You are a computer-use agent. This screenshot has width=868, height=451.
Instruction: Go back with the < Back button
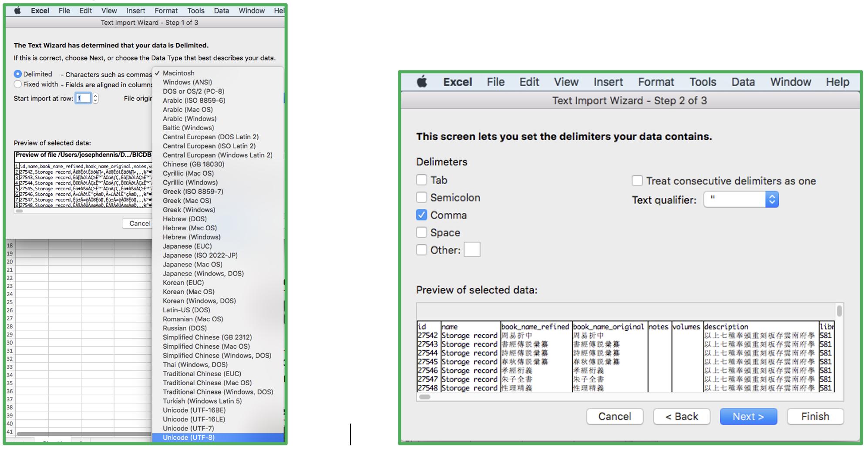[681, 417]
